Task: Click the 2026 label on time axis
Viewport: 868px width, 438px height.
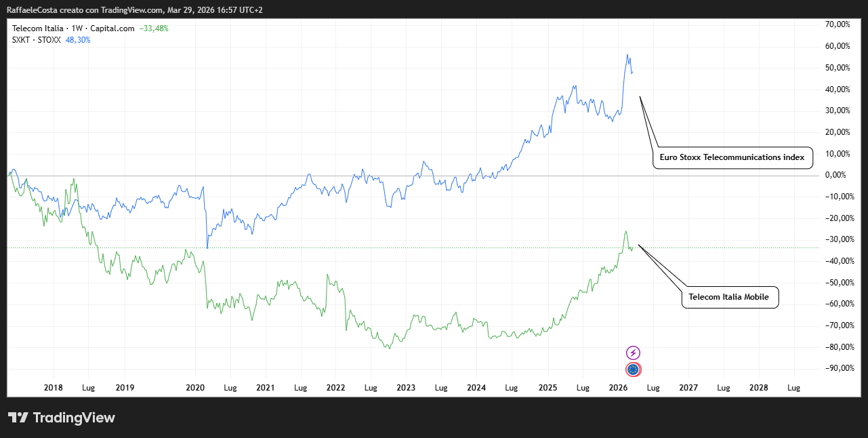Action: click(x=618, y=388)
